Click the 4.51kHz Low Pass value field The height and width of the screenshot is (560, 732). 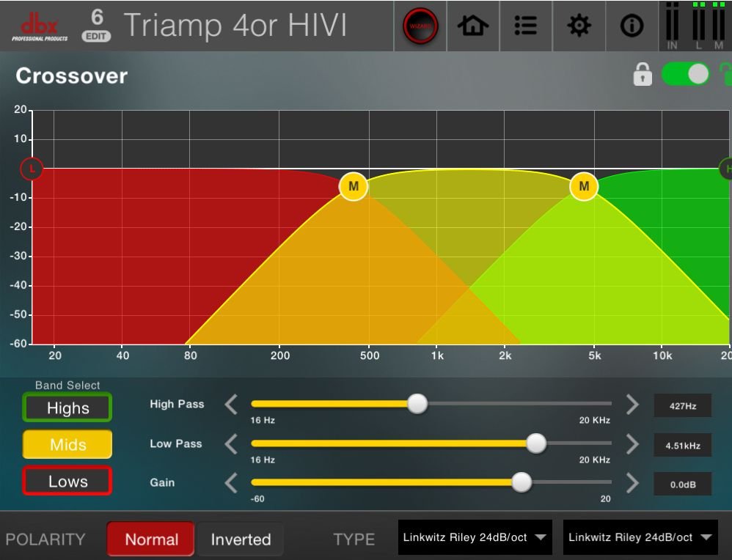tap(682, 445)
